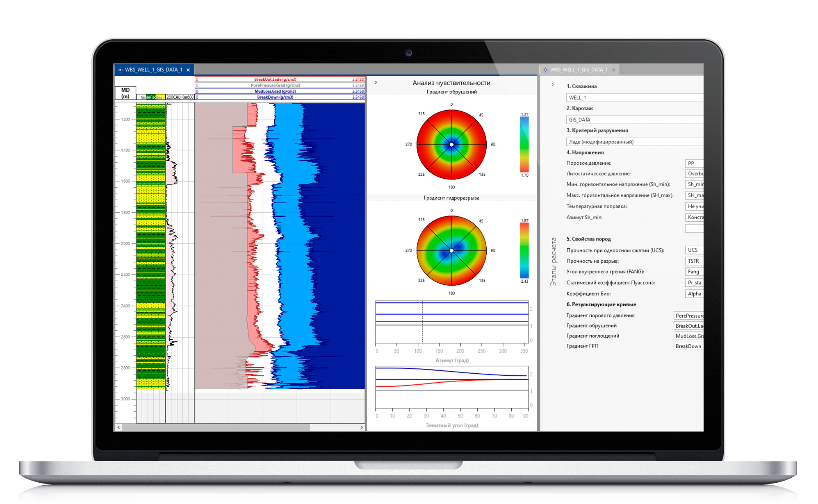The height and width of the screenshot is (504, 818).
Task: Select the CALI track header
Action: click(180, 97)
